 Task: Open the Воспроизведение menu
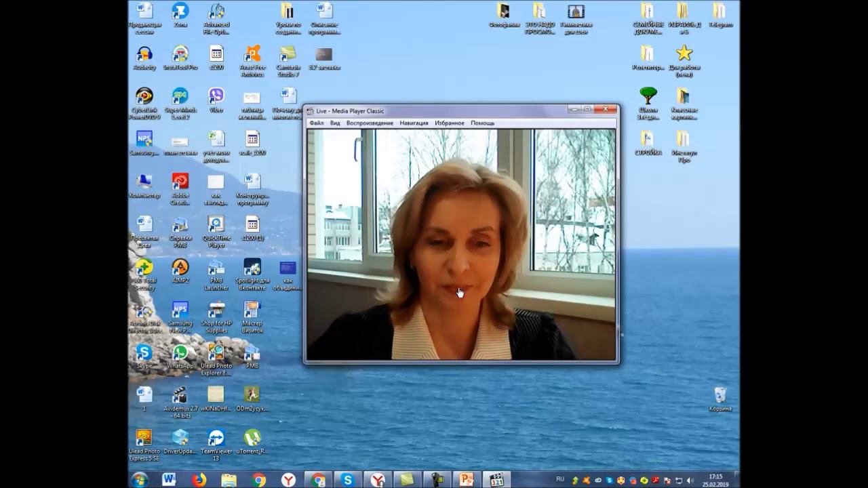(x=370, y=123)
